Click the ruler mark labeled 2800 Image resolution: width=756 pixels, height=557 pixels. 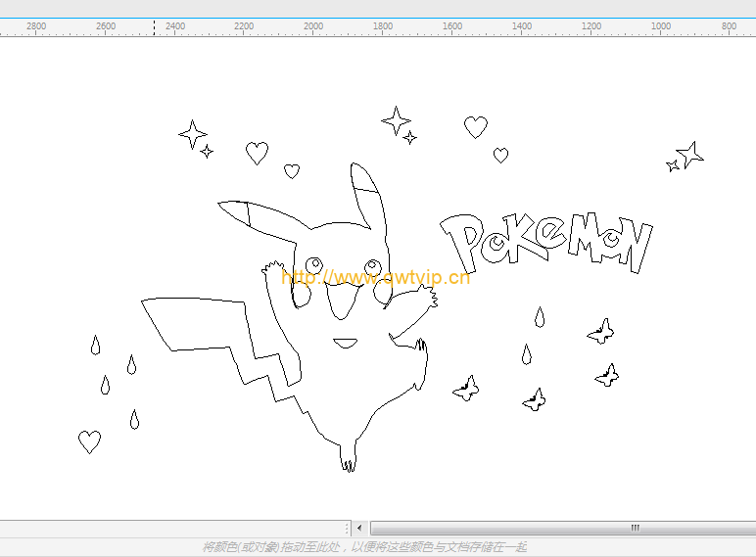(36, 26)
